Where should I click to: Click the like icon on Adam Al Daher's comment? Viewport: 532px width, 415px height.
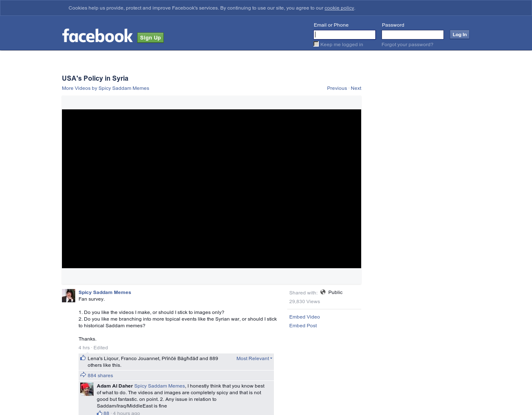99,413
